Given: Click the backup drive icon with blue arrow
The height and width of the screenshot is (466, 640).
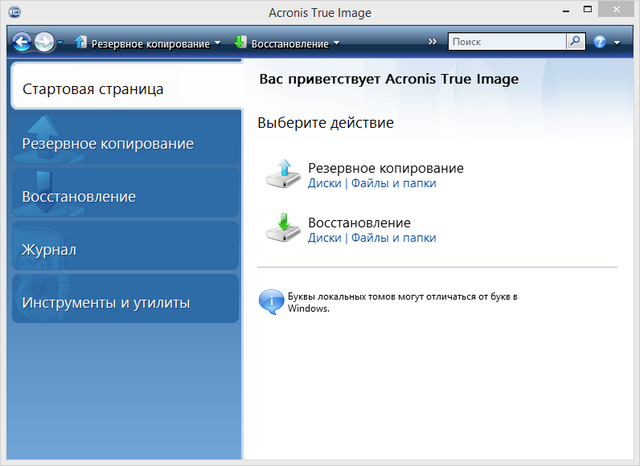Looking at the screenshot, I should pyautogui.click(x=283, y=175).
